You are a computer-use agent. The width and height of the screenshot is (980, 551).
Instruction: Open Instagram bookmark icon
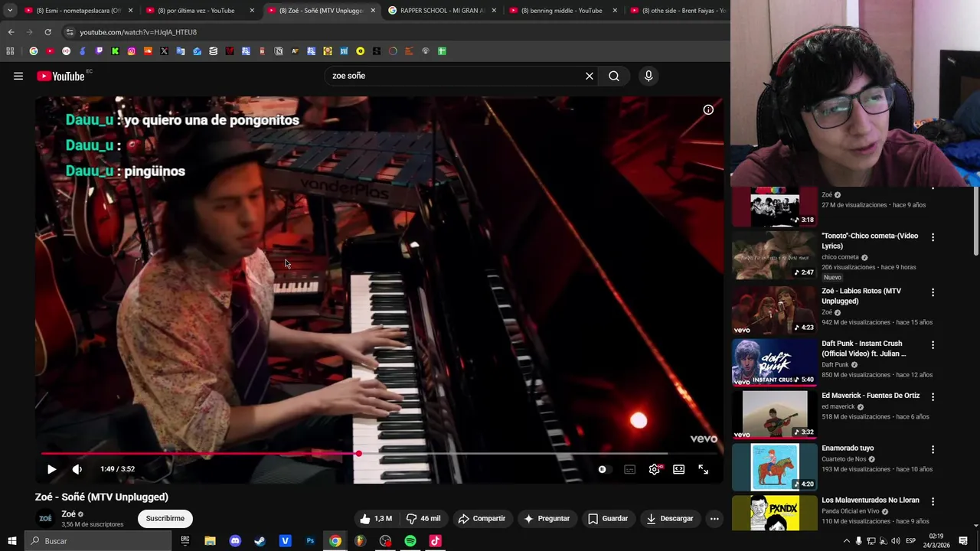(132, 51)
